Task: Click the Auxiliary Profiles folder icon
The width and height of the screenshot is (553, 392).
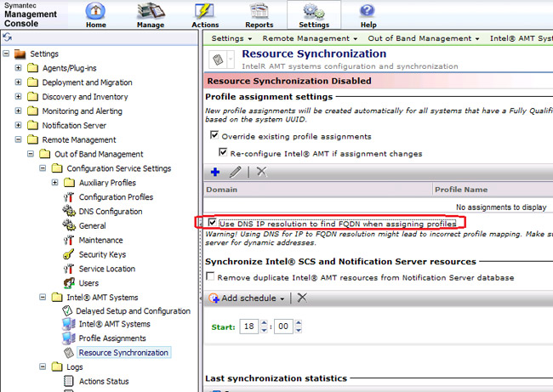Action: [69, 183]
